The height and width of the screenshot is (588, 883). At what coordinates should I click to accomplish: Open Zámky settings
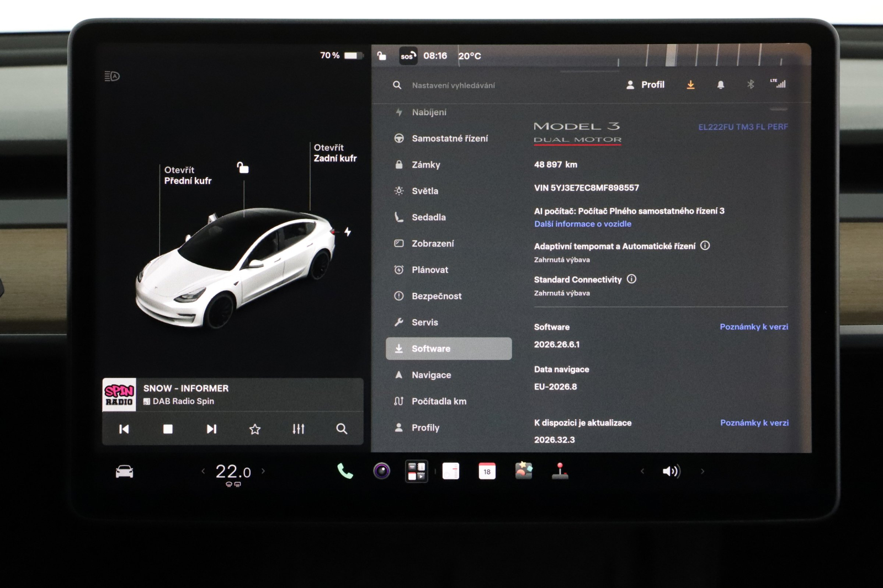[449, 164]
